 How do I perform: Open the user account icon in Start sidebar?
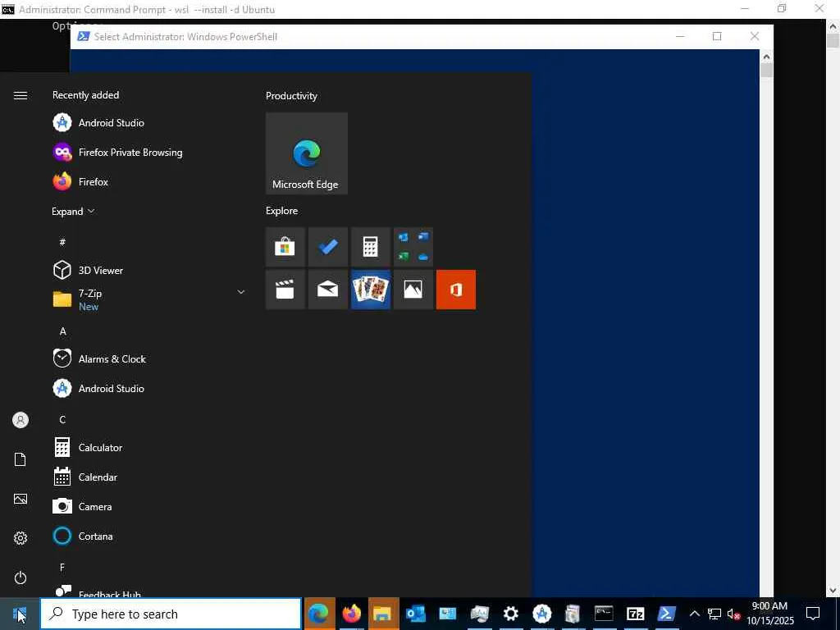tap(21, 420)
